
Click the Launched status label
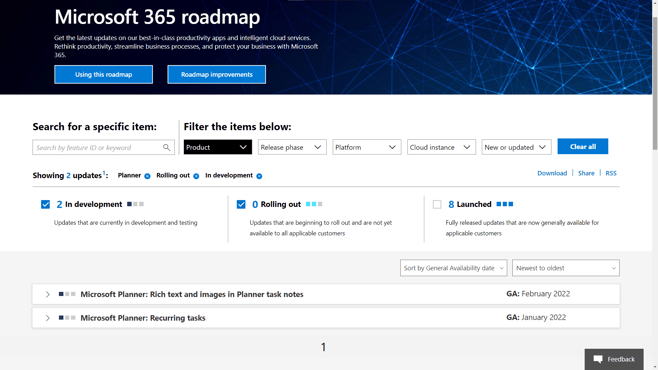tap(474, 204)
